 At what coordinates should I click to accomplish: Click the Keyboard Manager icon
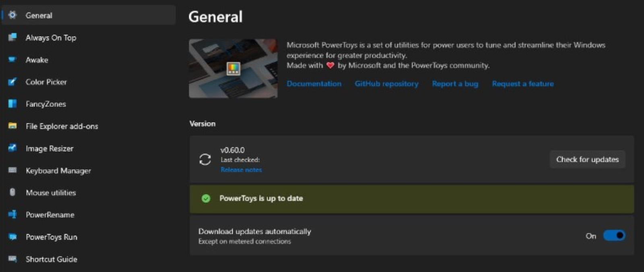(x=12, y=170)
